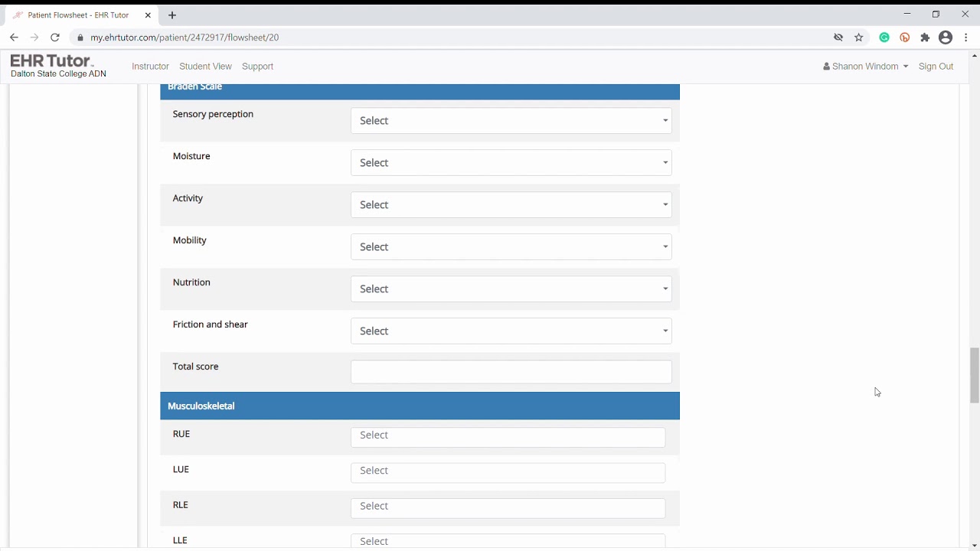Restore down the browser window
Image resolution: width=980 pixels, height=551 pixels.
[x=936, y=14]
